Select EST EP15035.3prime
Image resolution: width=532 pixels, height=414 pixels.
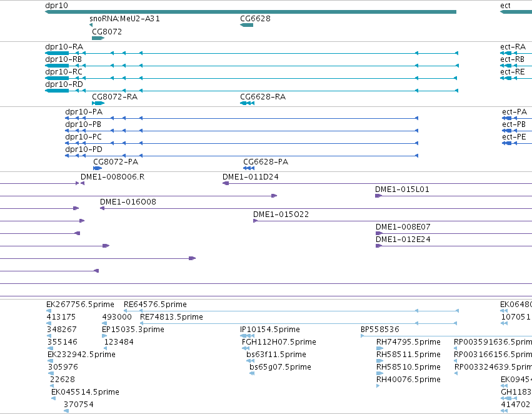point(104,336)
